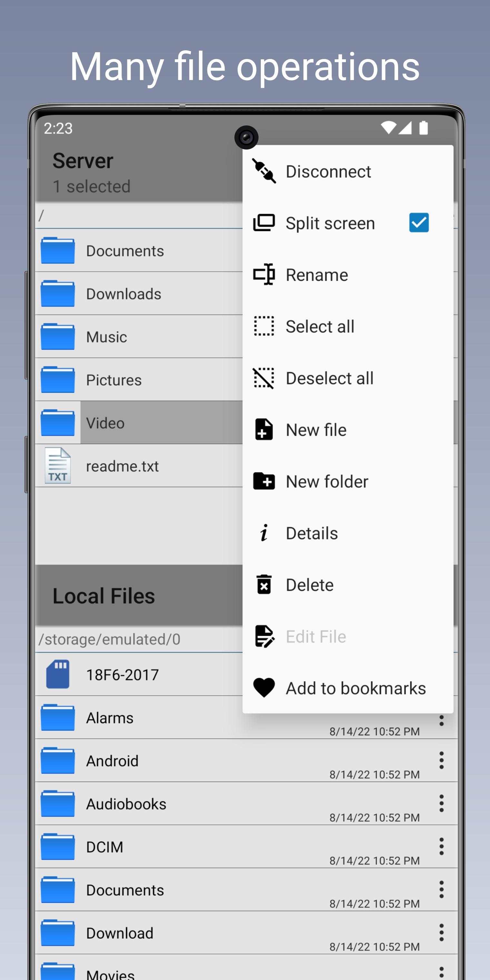Screen dimensions: 490x980
Task: Click the server root path '/' bar
Action: tap(139, 216)
